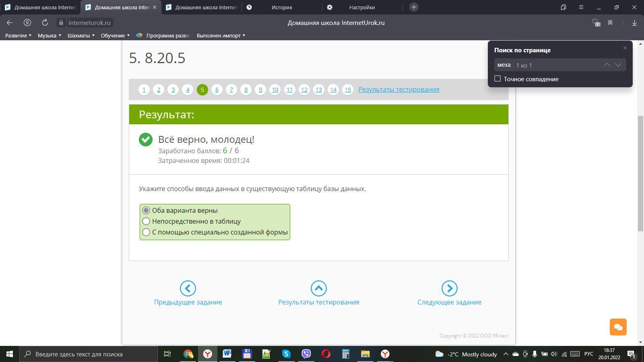The width and height of the screenshot is (644, 362).
Task: Switch to the first InternetUrok tab
Action: [x=40, y=7]
